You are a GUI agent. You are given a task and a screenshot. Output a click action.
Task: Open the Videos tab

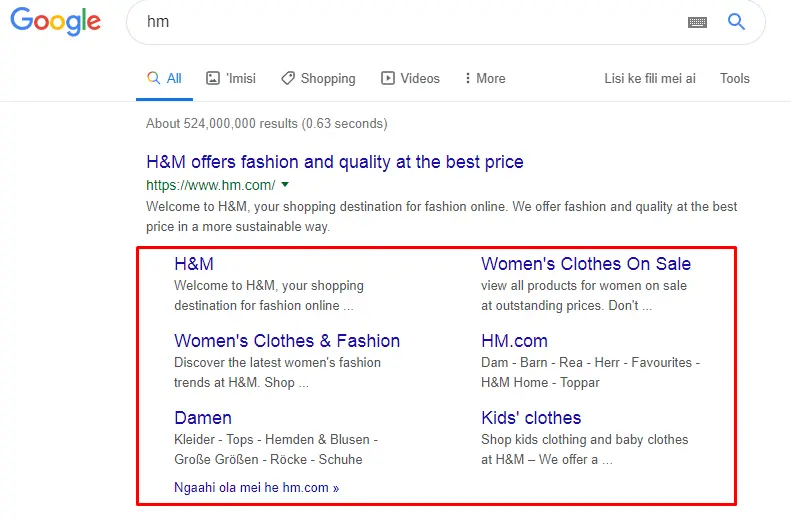(x=410, y=79)
